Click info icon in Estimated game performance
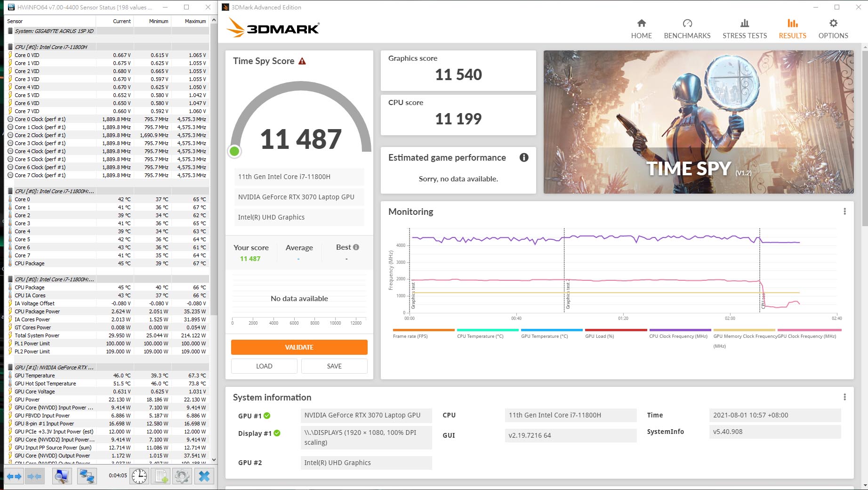 [x=524, y=157]
